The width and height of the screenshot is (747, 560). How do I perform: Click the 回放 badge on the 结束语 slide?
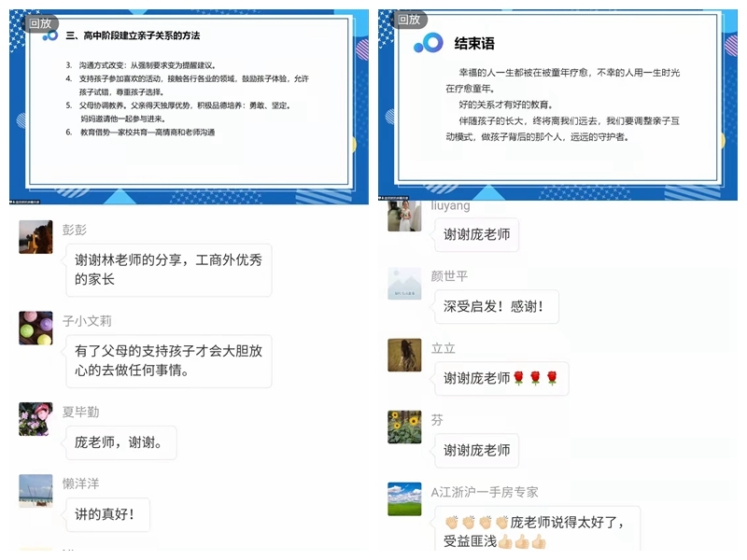(x=408, y=20)
